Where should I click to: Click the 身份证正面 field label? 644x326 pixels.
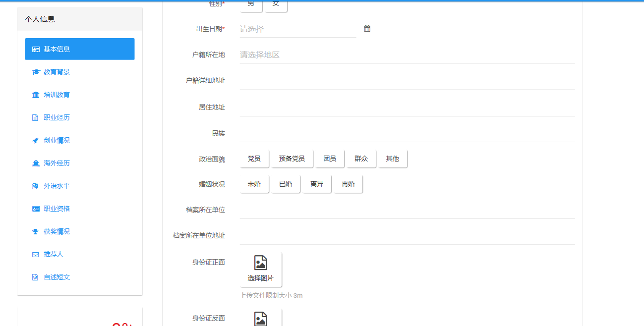[209, 262]
